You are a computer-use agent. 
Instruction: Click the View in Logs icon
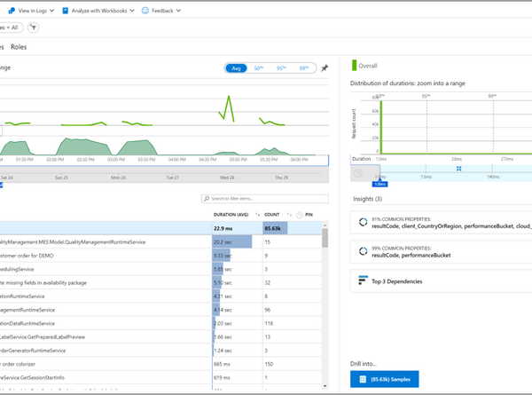[x=12, y=11]
